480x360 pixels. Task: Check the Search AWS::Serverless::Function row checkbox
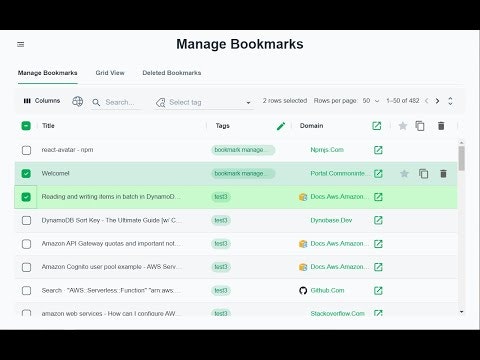click(x=26, y=291)
